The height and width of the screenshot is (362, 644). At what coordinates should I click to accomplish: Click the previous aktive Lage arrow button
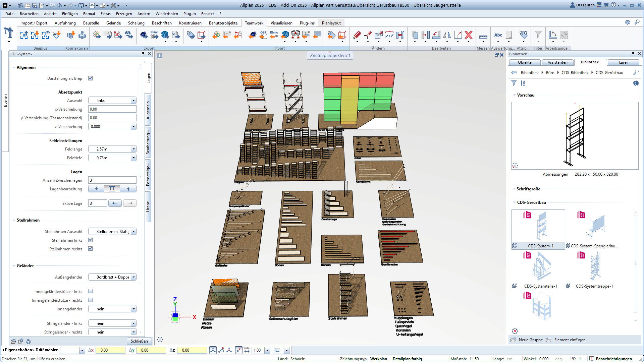click(115, 203)
